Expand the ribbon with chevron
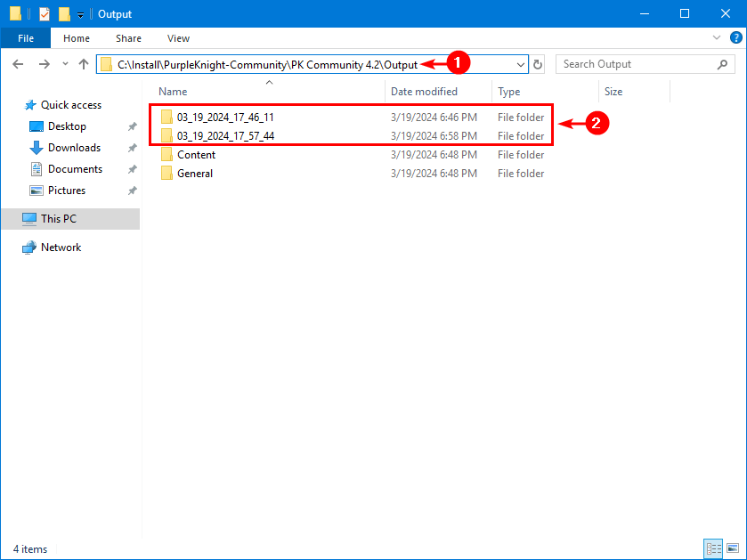 (x=718, y=38)
